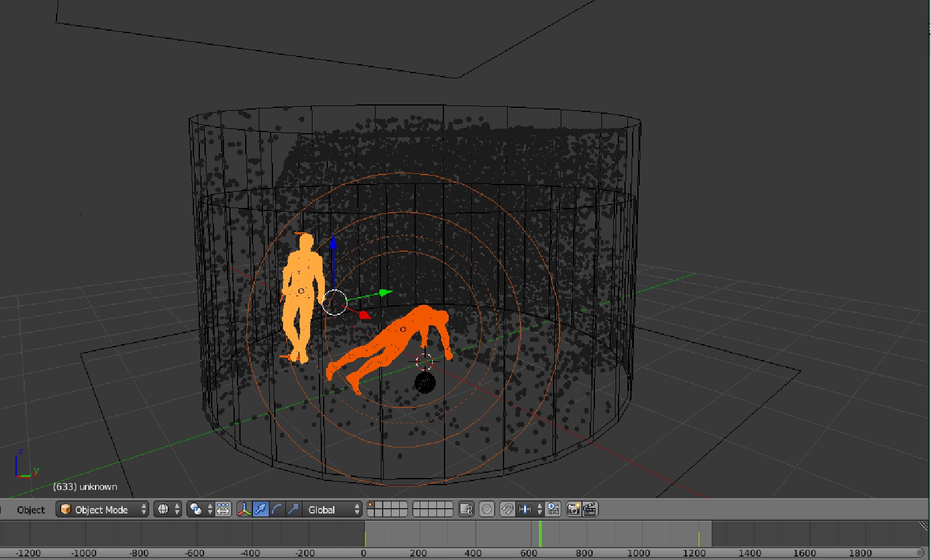This screenshot has height=560, width=931.
Task: Click the green current frame marker in timeline
Action: click(540, 533)
